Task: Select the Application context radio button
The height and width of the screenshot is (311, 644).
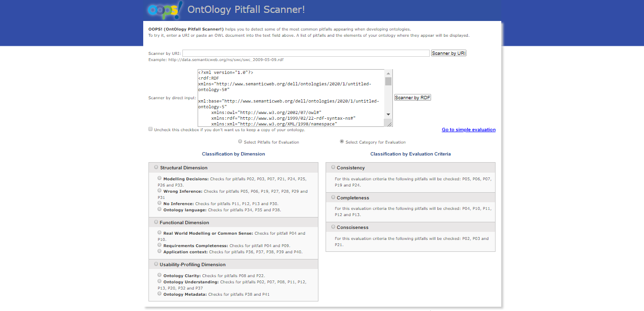Action: 159,251
